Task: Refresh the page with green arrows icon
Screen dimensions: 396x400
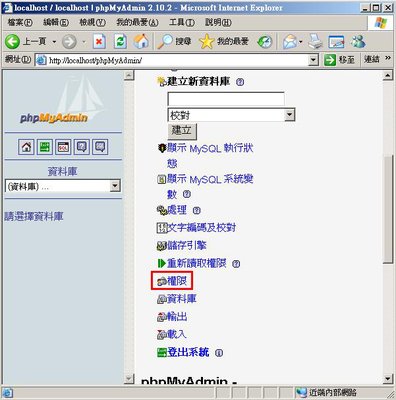Action: pyautogui.click(x=120, y=42)
